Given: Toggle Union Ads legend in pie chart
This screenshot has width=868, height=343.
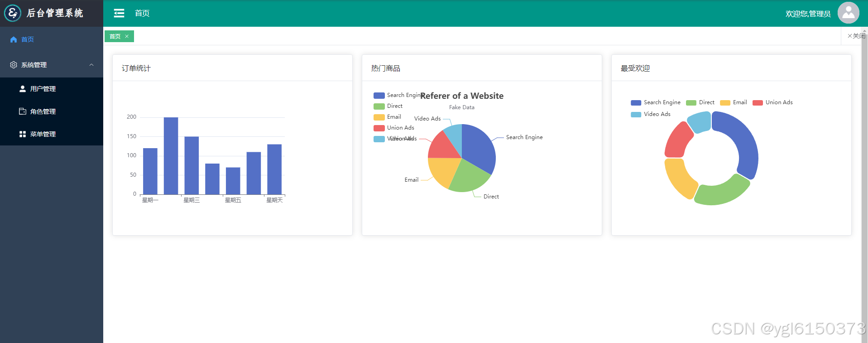Looking at the screenshot, I should pyautogui.click(x=394, y=128).
